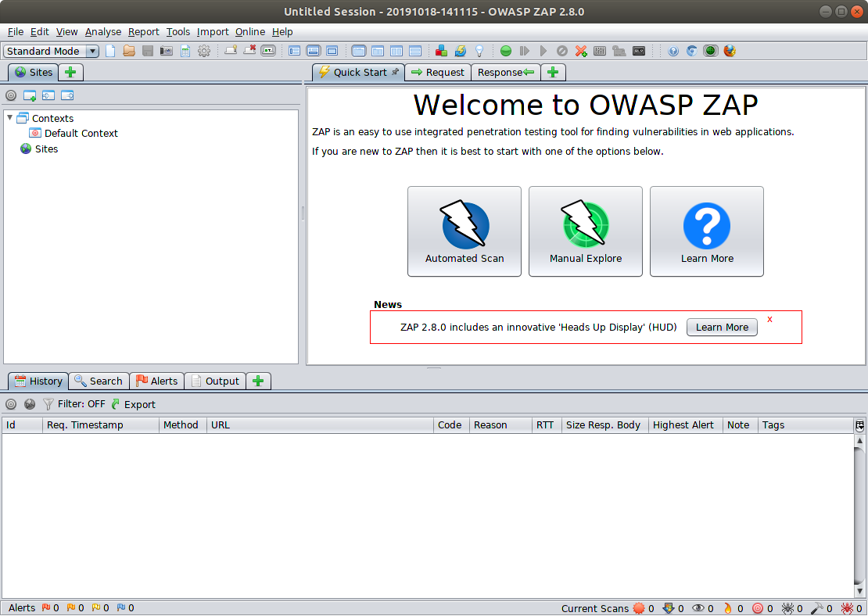
Task: Toggle the green break on all requests button
Action: point(505,51)
